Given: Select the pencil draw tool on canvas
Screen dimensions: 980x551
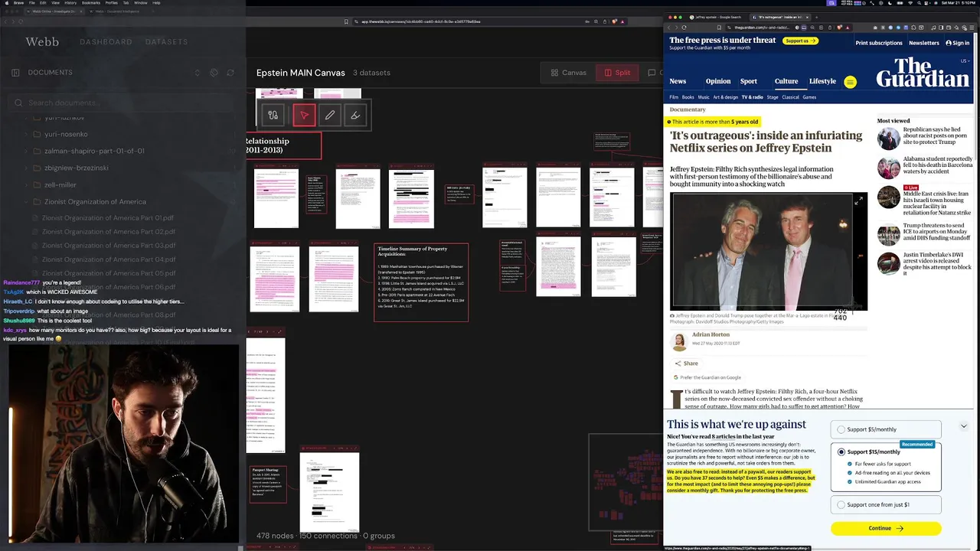Looking at the screenshot, I should coord(330,116).
